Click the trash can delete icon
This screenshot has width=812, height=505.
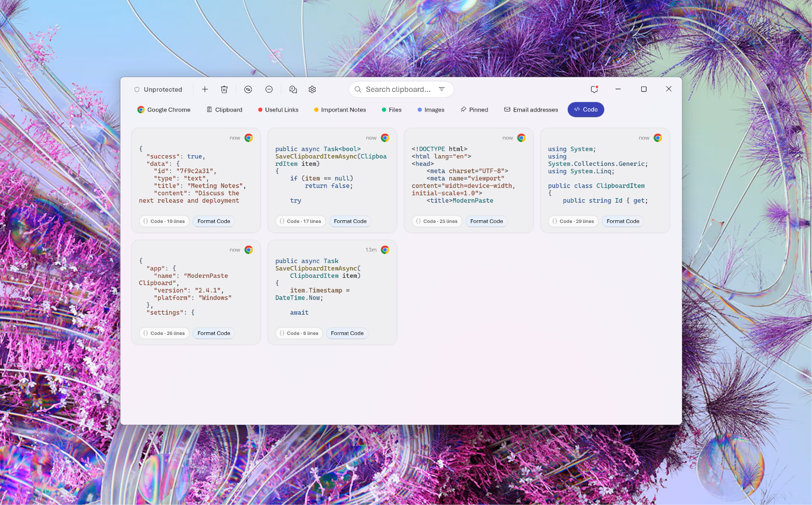click(x=224, y=89)
